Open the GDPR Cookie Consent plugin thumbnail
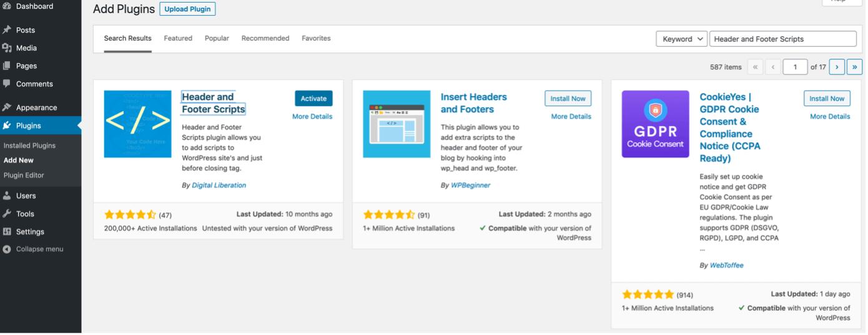 coord(656,124)
